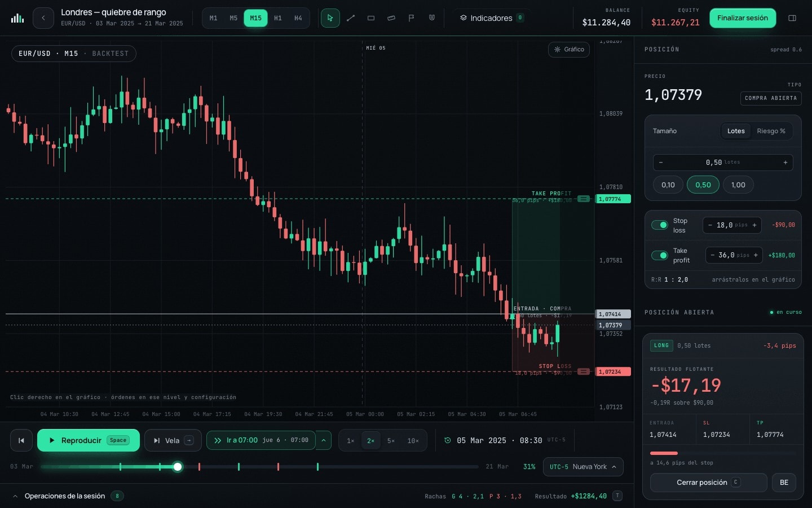
Task: Open the UTC-5 Nueva York timezone dropdown
Action: pos(583,467)
